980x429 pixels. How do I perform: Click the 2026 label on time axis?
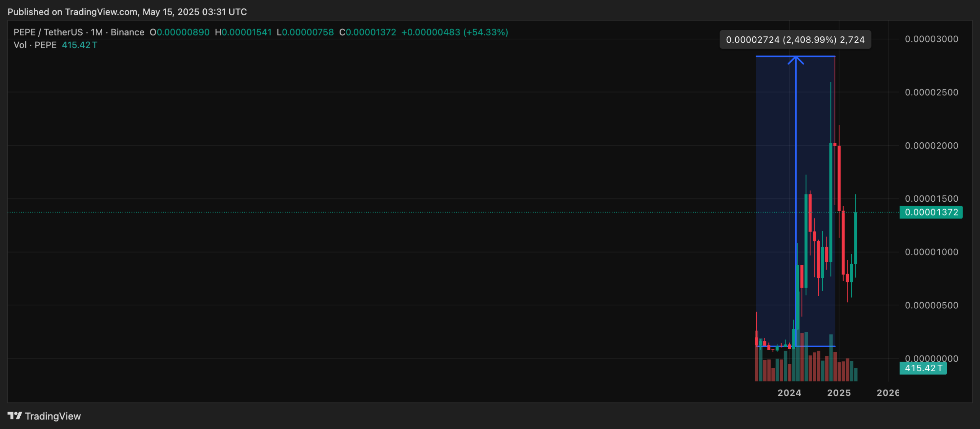[887, 393]
